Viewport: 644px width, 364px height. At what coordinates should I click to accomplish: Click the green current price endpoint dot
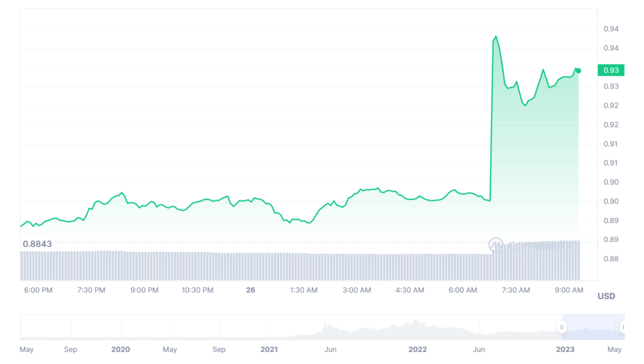pos(579,71)
